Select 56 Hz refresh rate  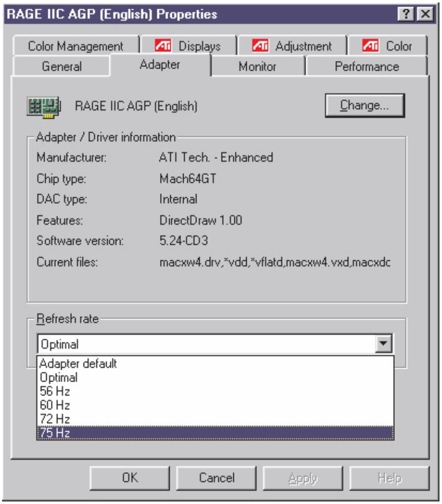215,391
